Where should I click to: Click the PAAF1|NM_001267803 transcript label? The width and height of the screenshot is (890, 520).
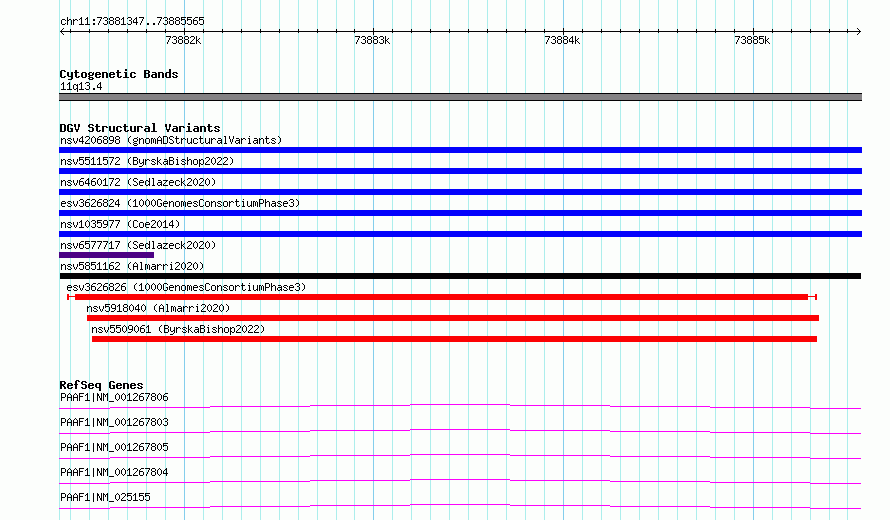coord(114,422)
